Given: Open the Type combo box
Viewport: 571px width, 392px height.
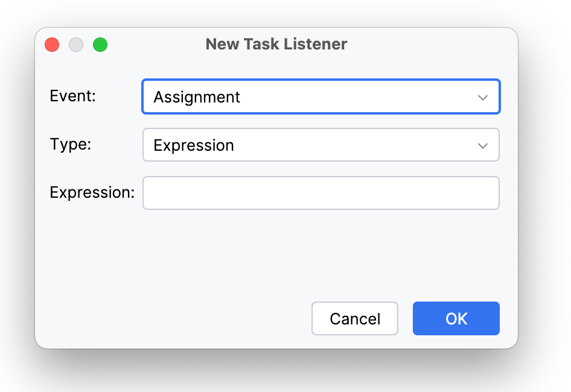Looking at the screenshot, I should click(321, 145).
